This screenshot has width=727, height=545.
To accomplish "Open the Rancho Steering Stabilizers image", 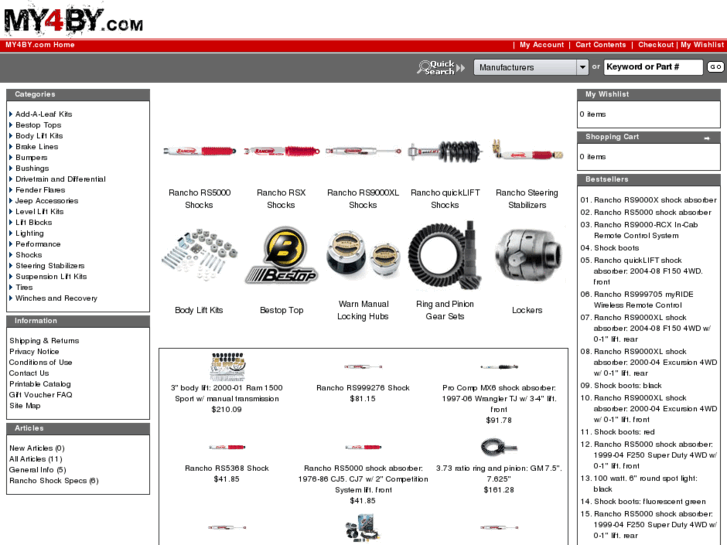I will (527, 151).
